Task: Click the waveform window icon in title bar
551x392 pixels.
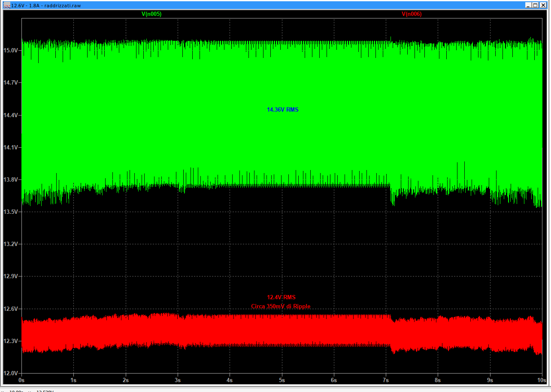Action: pos(6,5)
